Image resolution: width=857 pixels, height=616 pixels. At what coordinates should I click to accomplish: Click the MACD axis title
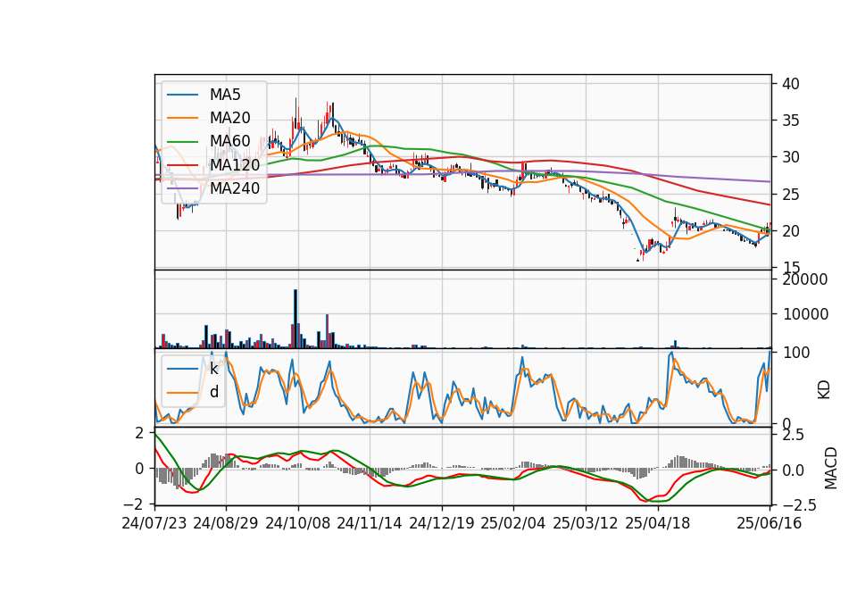tap(831, 468)
